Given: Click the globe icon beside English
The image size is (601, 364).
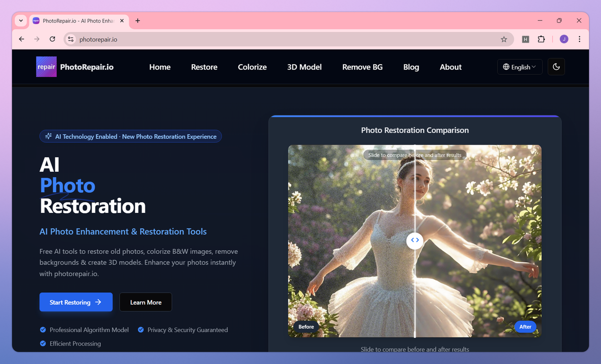Looking at the screenshot, I should tap(506, 67).
